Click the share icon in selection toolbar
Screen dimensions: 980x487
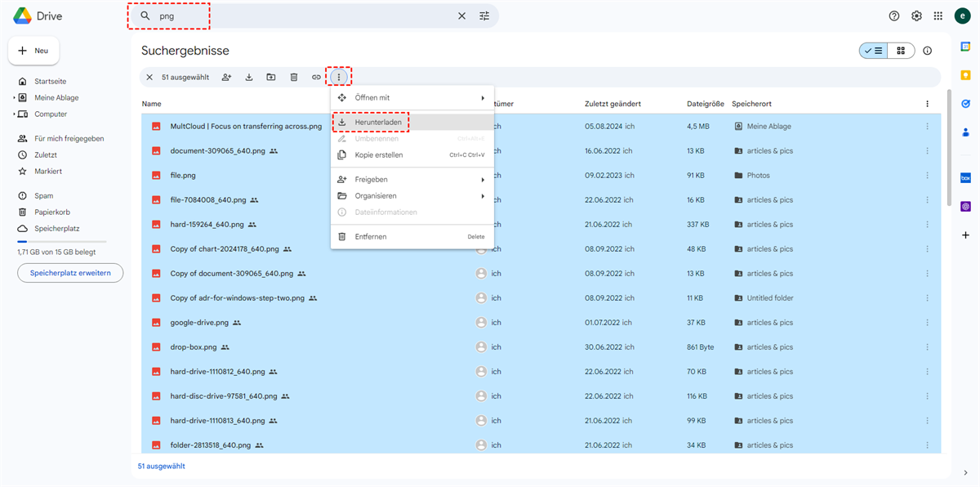click(x=226, y=78)
